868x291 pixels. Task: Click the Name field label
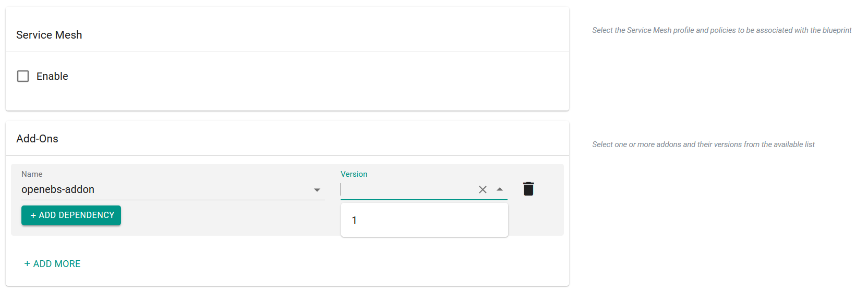[32, 174]
